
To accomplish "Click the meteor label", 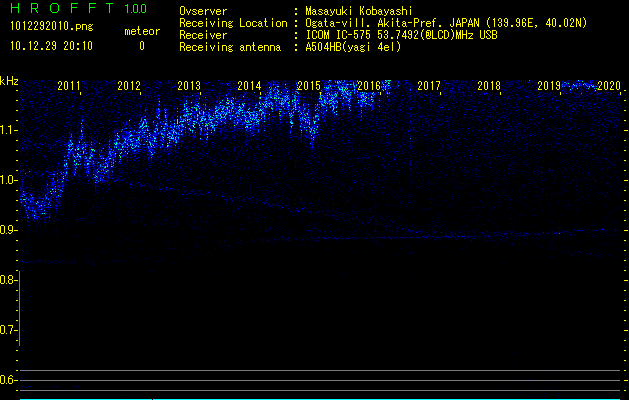I will point(142,31).
